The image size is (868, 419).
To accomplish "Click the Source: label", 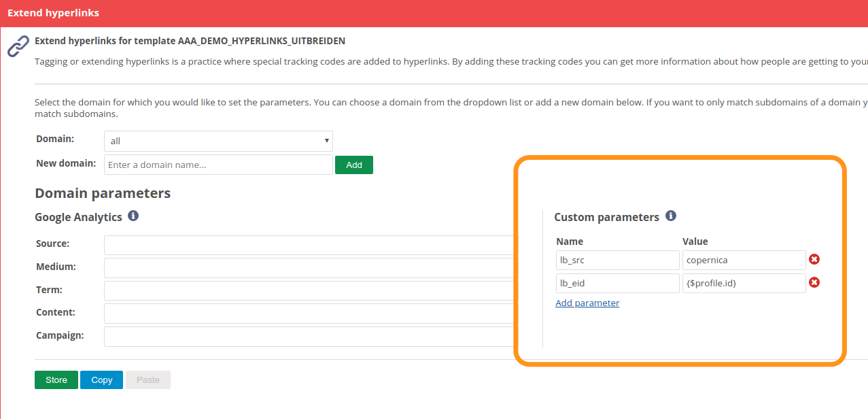I will [x=53, y=244].
